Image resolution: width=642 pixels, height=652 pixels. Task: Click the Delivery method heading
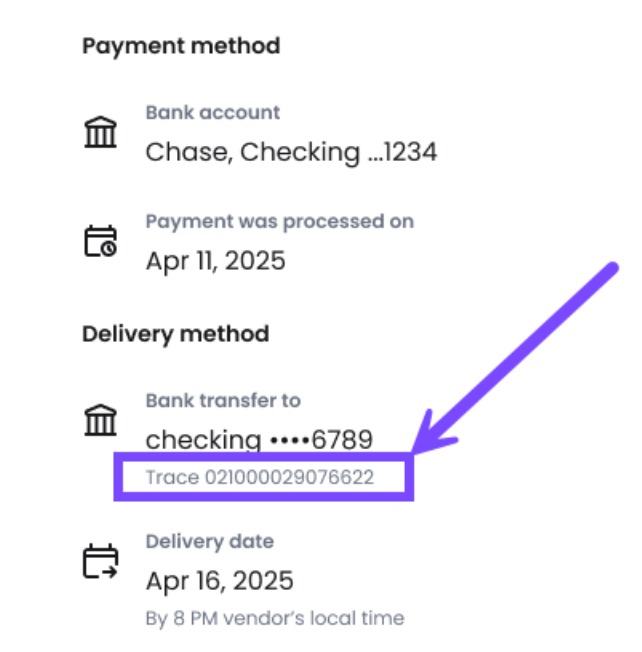[x=175, y=334]
